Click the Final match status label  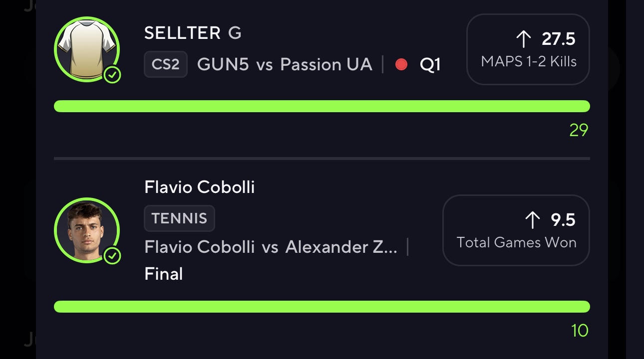164,274
